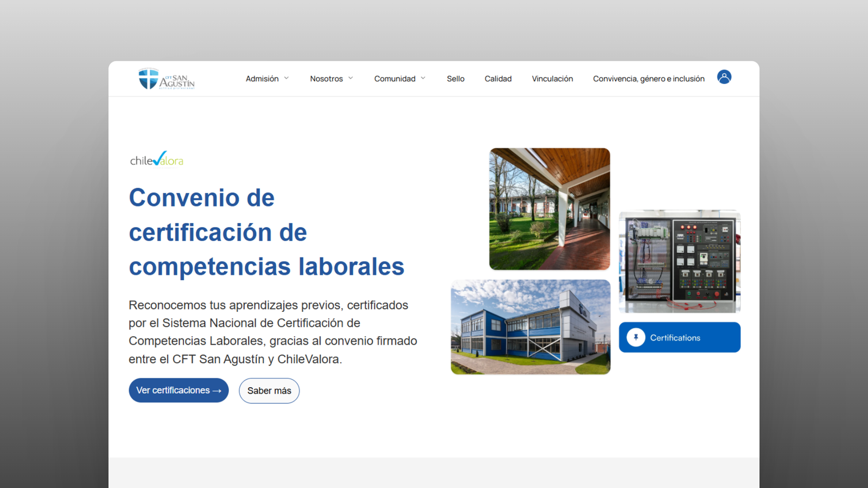Go to the Sello page
The width and height of the screenshot is (868, 488).
point(455,79)
